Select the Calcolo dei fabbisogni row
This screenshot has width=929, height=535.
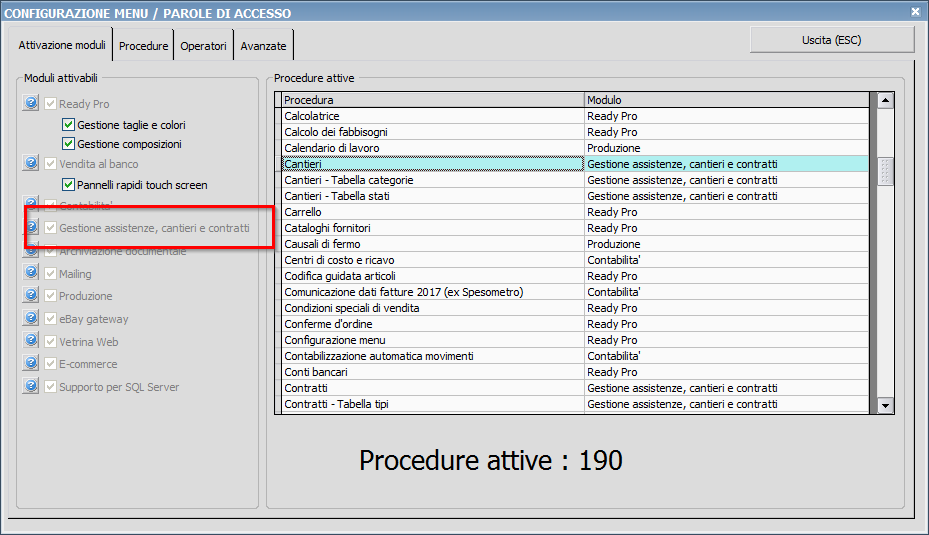(x=575, y=132)
